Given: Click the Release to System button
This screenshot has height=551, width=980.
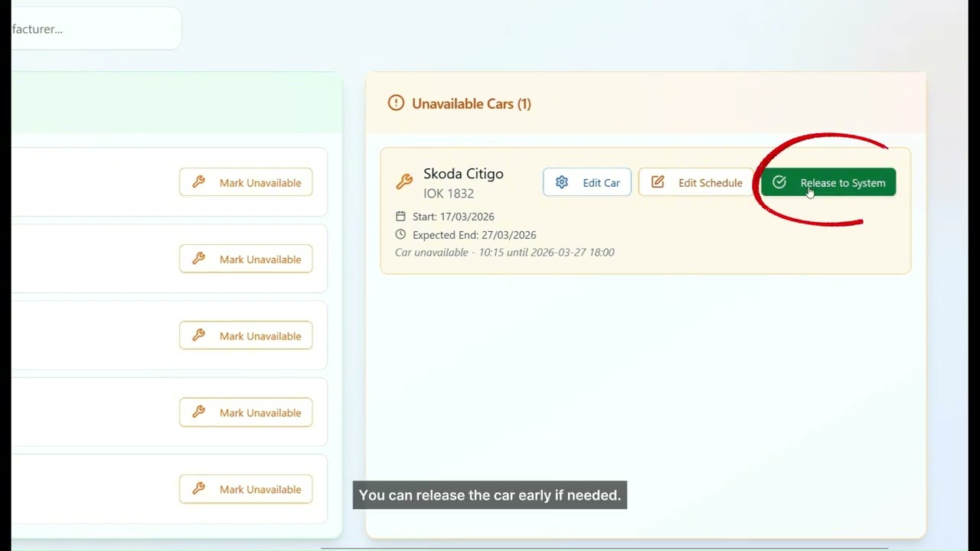Looking at the screenshot, I should tap(828, 182).
